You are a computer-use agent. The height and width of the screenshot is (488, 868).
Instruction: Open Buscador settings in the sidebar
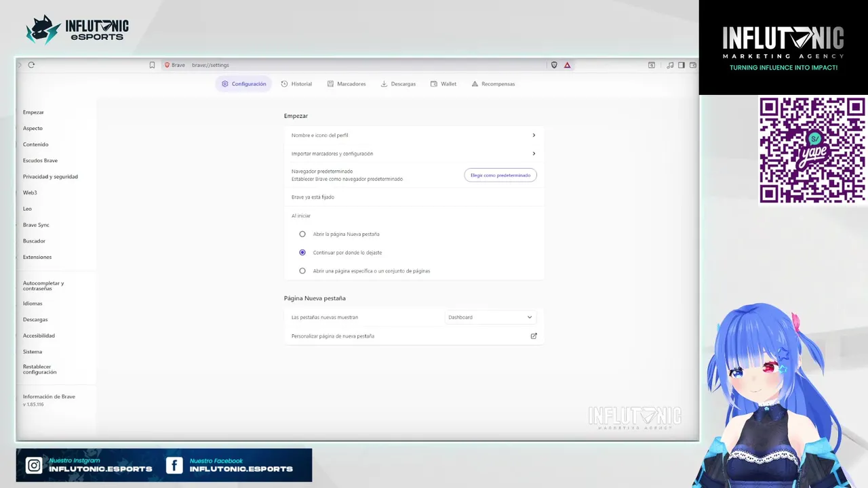point(34,241)
